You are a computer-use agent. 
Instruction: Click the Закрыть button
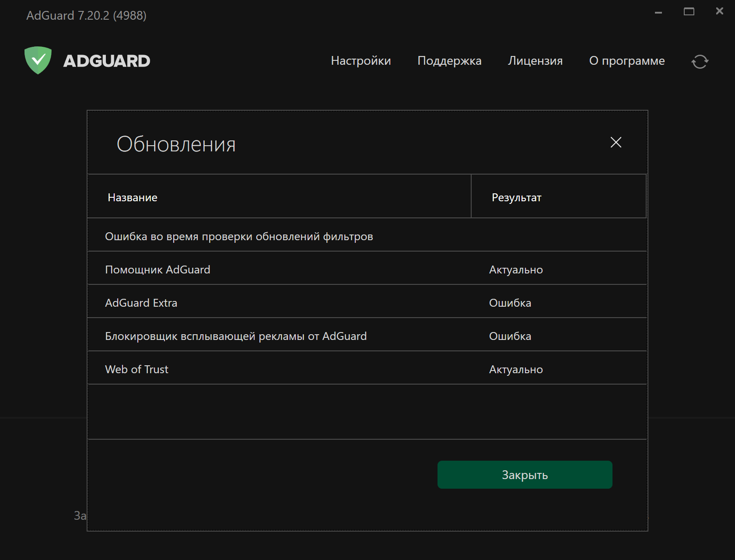pyautogui.click(x=525, y=475)
